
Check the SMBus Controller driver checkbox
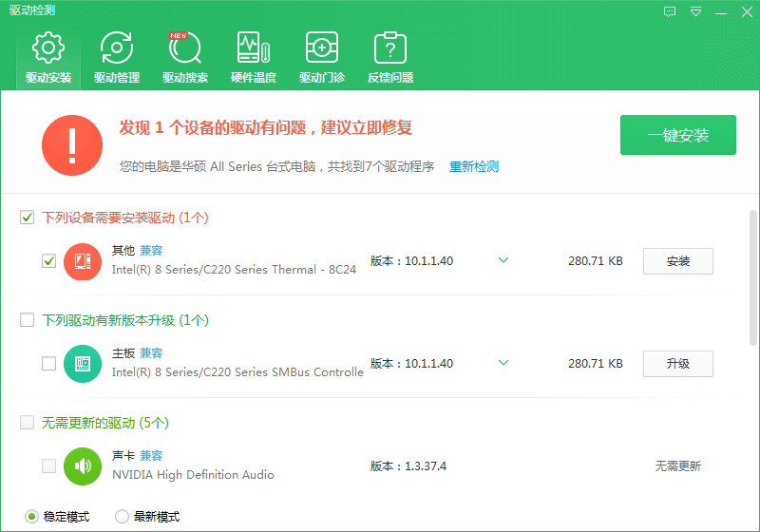tap(49, 364)
